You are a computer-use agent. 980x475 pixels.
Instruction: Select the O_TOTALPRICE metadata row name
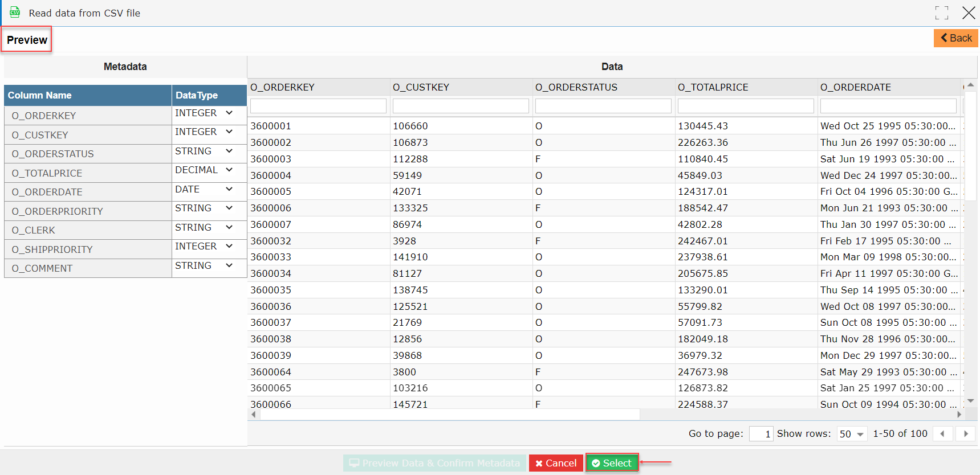(47, 173)
